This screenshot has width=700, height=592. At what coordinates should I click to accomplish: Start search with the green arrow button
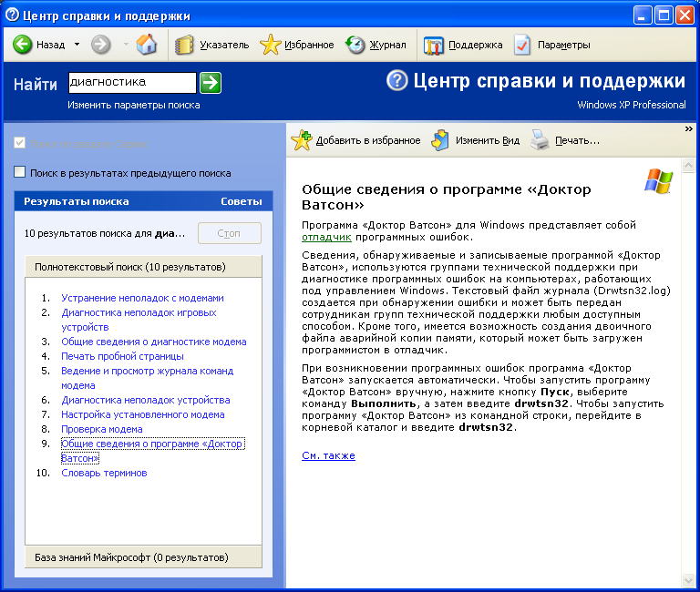tap(211, 83)
